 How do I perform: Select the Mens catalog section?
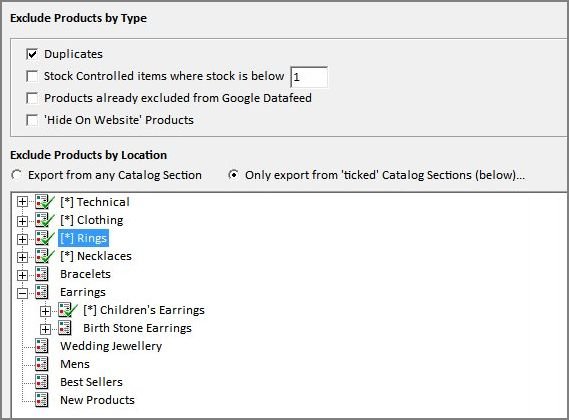click(x=75, y=364)
